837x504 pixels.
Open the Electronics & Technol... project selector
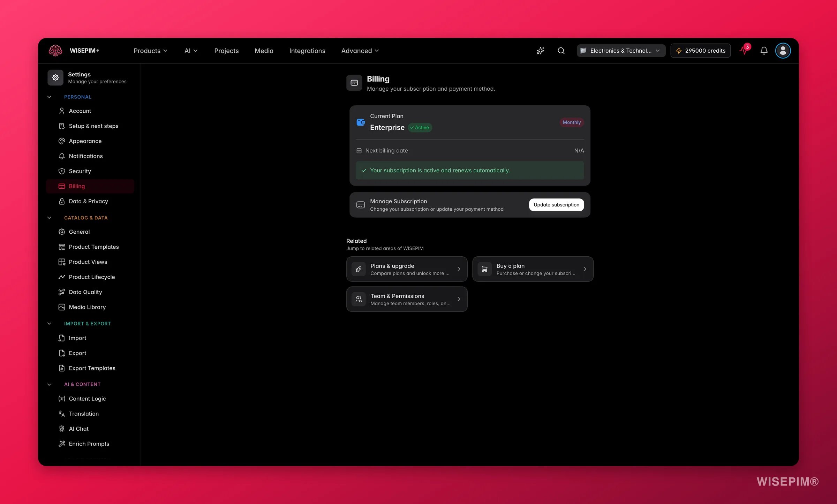[621, 51]
